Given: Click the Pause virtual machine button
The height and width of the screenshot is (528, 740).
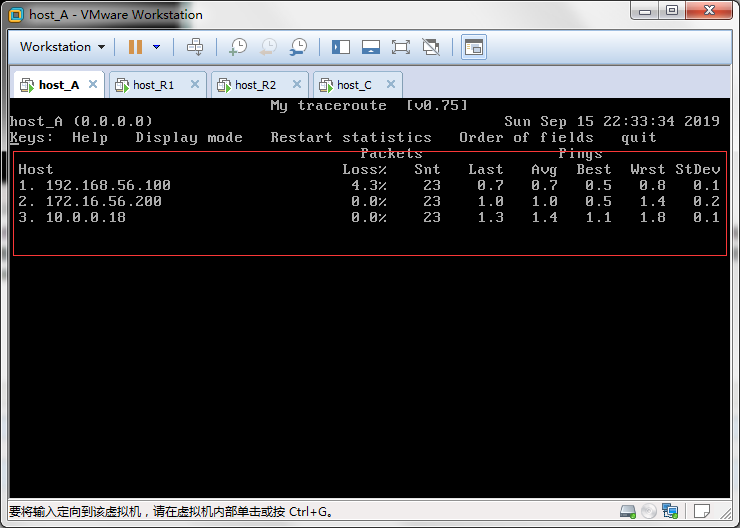Looking at the screenshot, I should point(135,47).
